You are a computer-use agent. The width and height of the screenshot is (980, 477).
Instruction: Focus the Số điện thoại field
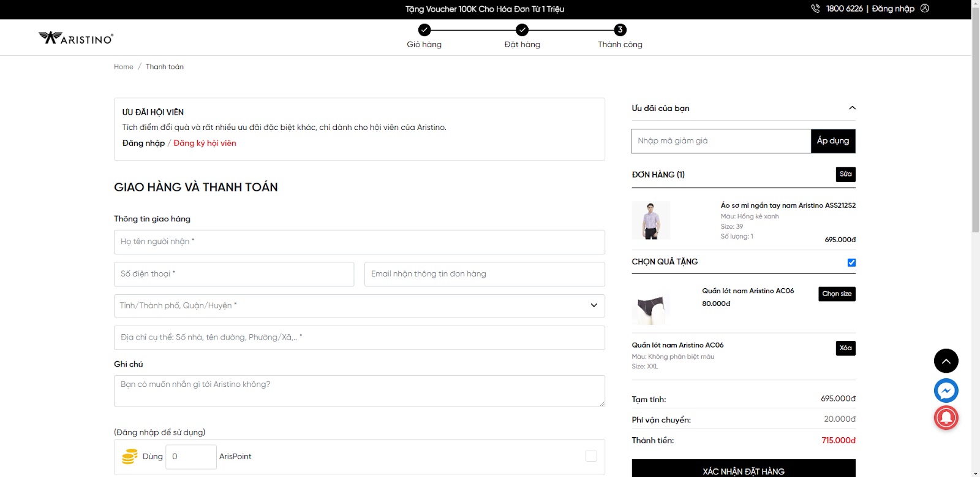[x=234, y=274]
